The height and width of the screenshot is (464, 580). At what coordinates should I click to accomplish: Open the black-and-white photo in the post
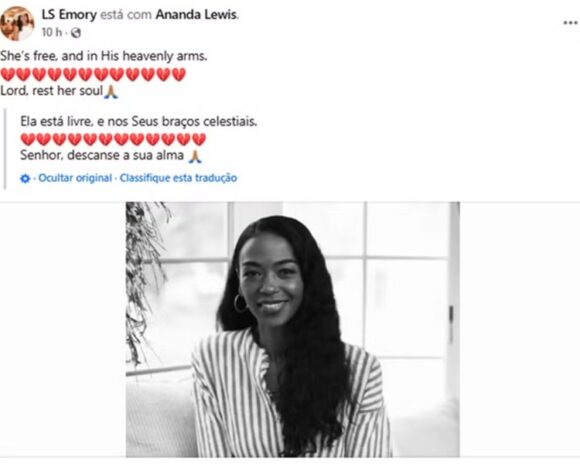tap(293, 329)
